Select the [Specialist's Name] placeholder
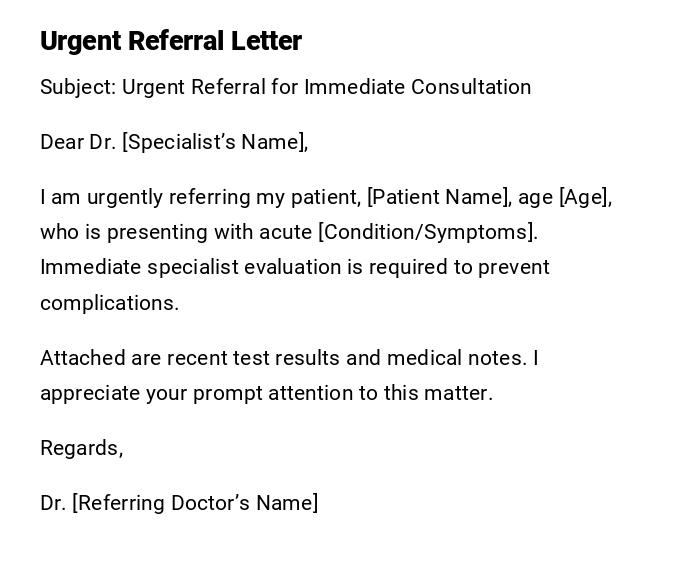The image size is (700, 566). (x=214, y=142)
